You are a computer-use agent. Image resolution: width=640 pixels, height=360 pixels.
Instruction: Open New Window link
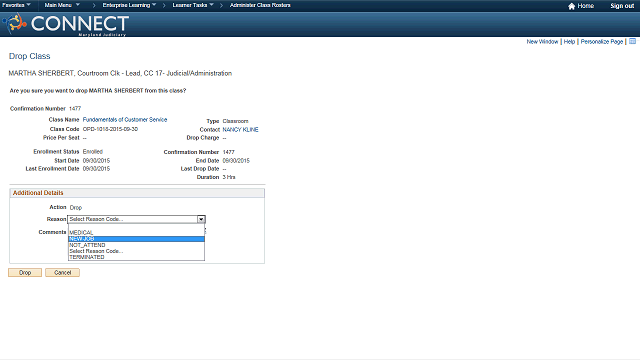tap(542, 42)
